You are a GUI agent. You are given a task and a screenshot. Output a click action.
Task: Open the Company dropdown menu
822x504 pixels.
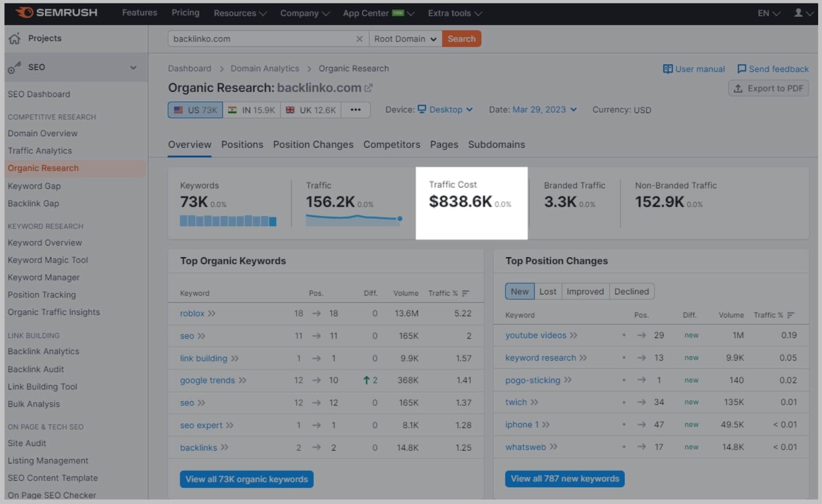click(305, 13)
